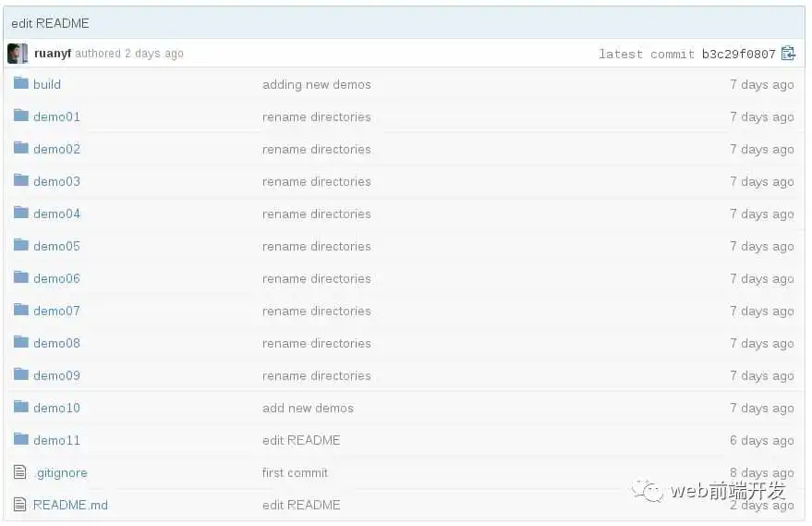Click ruanyf's avatar thumbnail
Viewport: 812px width, 526px height.
click(17, 54)
